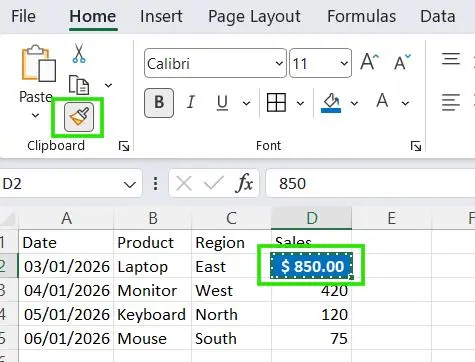Increase font size with larger A
The height and width of the screenshot is (362, 475).
370,62
